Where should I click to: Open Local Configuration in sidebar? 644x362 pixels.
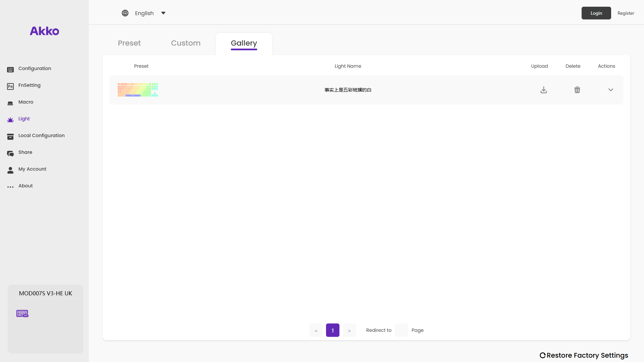coord(41,135)
